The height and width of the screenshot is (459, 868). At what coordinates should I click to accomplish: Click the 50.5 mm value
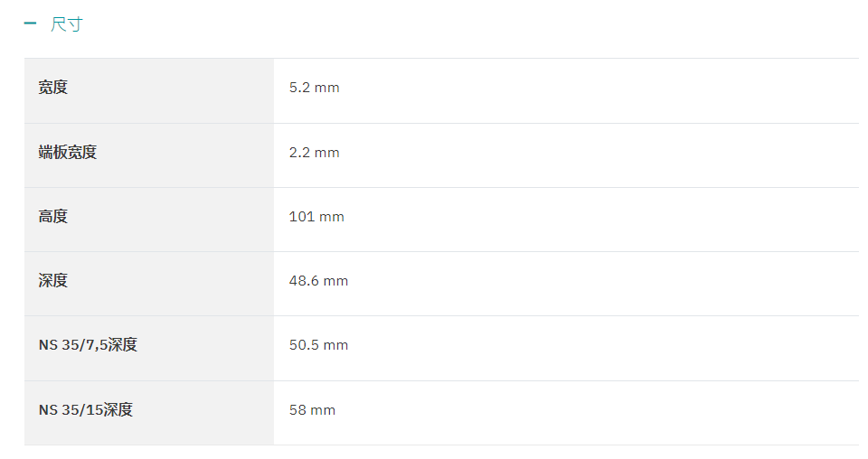[x=318, y=345]
